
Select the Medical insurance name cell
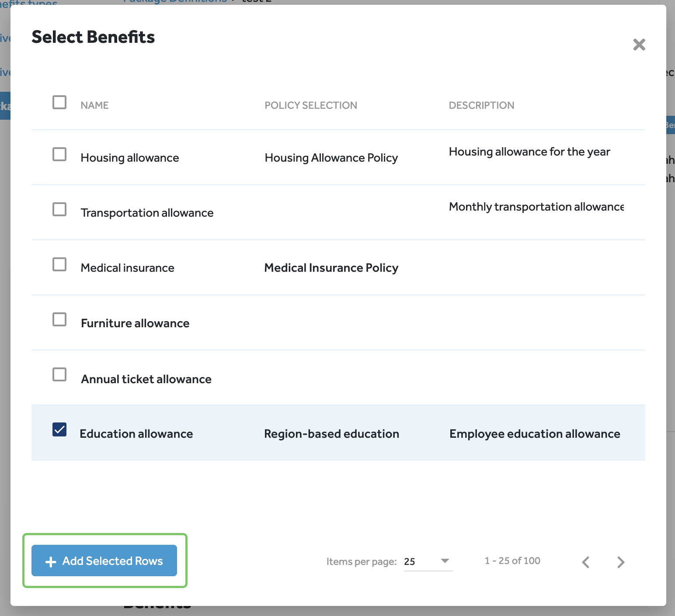127,268
